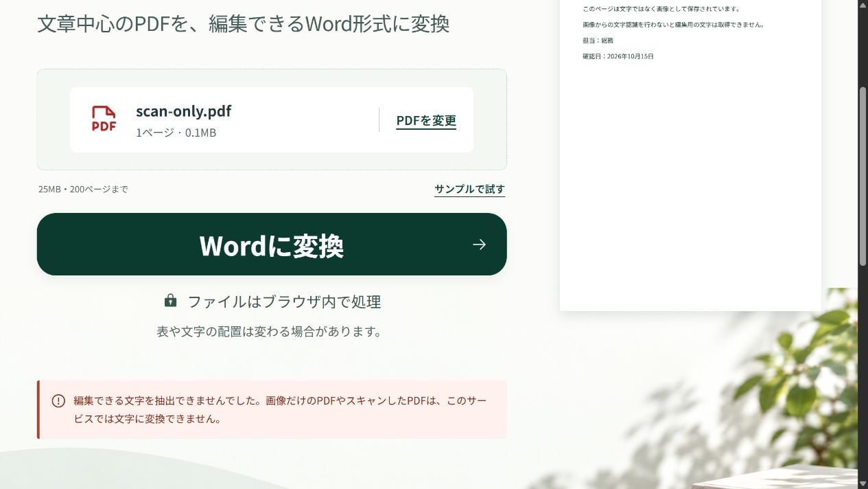Click the warning circle icon in error banner

click(x=58, y=401)
